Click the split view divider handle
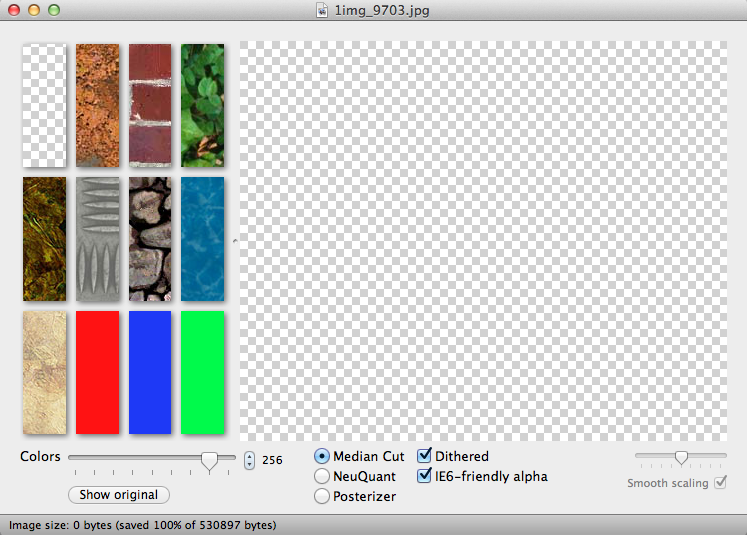Image resolution: width=747 pixels, height=535 pixels. [x=235, y=241]
